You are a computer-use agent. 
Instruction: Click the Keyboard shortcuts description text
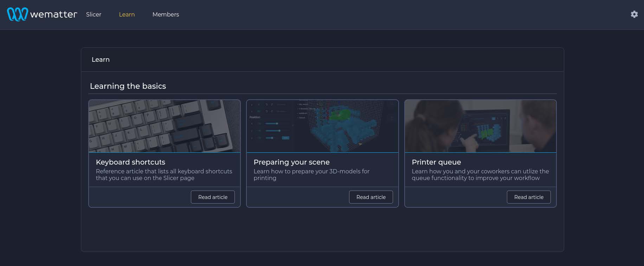[x=164, y=175]
